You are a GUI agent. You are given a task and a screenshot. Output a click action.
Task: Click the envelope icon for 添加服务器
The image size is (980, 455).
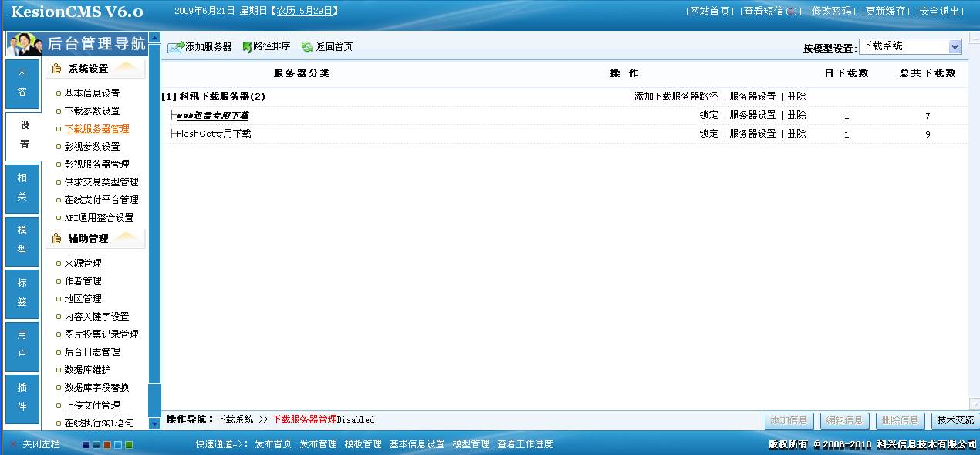click(174, 47)
